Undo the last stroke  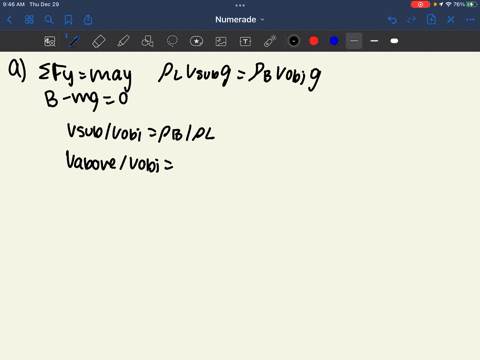[392, 20]
